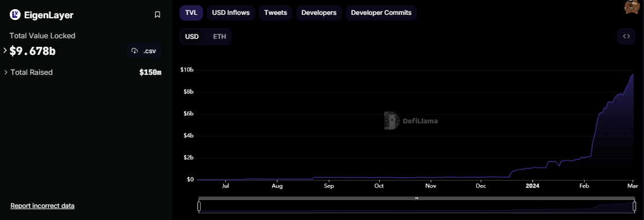Click the $9.678b TVL value
The image size is (644, 220).
coord(33,51)
